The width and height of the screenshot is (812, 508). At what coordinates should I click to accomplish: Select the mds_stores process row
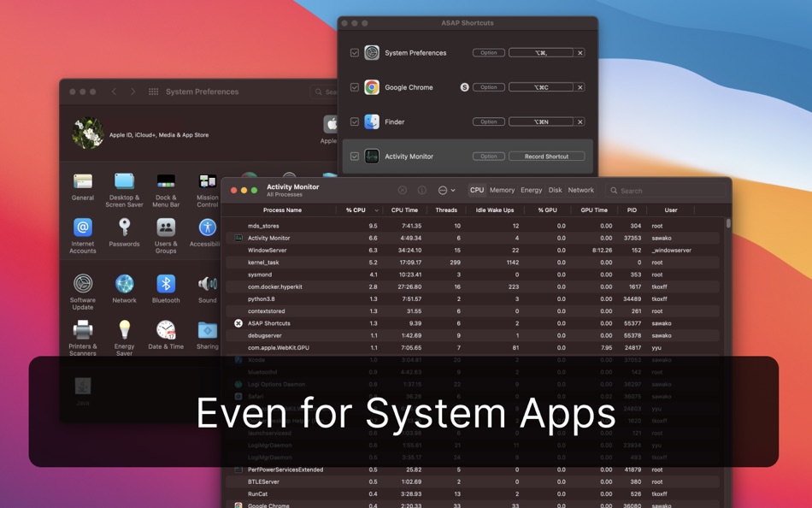click(x=473, y=226)
